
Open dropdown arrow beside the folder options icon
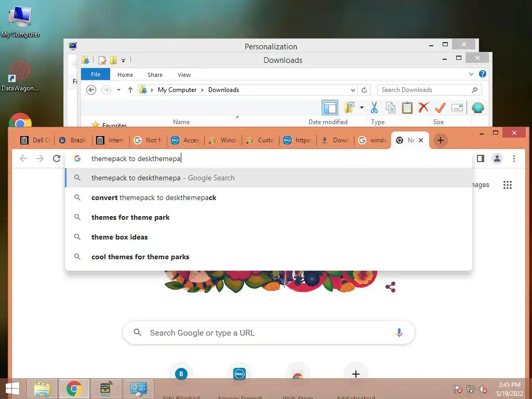tap(362, 108)
